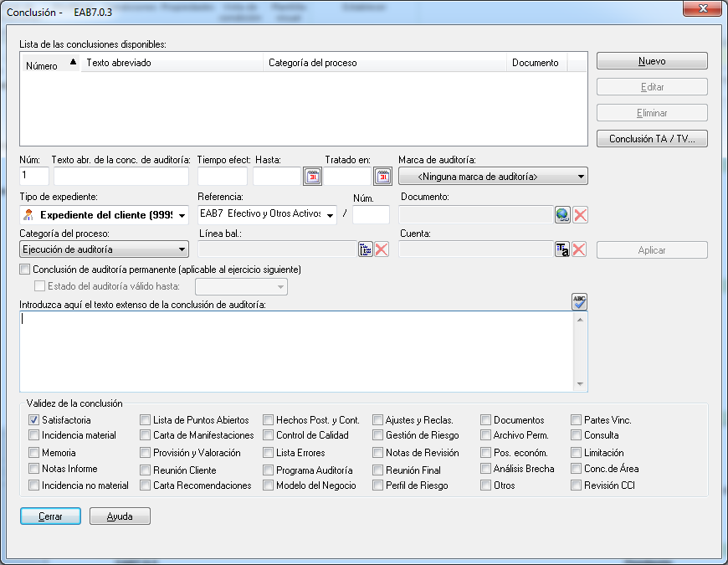Viewport: 728px width, 565px height.
Task: Check the Otros checkbox
Action: (485, 485)
